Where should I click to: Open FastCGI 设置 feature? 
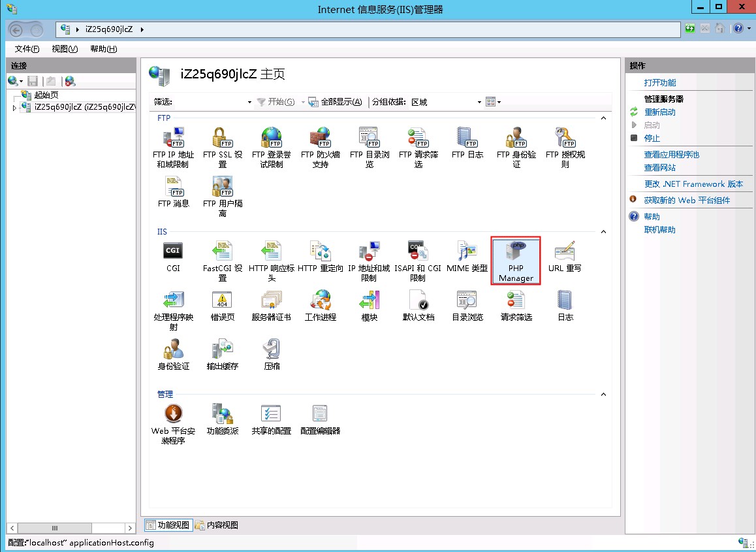222,261
